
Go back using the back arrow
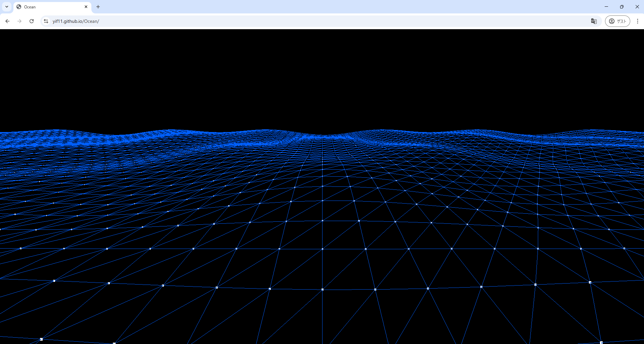[7, 21]
